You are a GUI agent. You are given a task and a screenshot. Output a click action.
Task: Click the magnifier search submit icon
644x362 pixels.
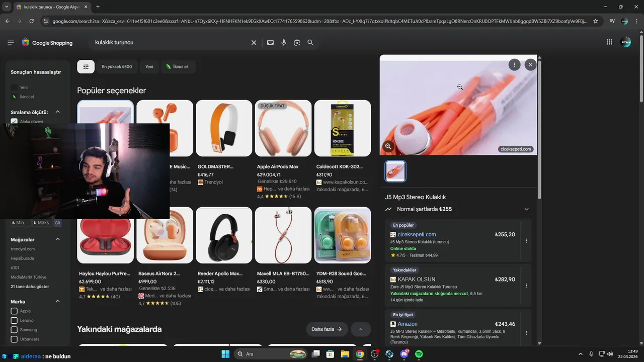tap(310, 43)
